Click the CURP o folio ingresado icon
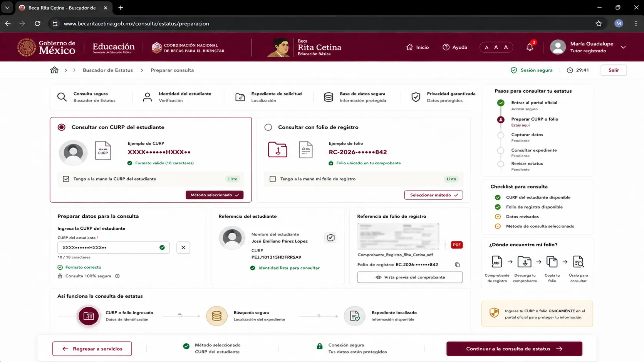The image size is (644, 362). coord(89,316)
